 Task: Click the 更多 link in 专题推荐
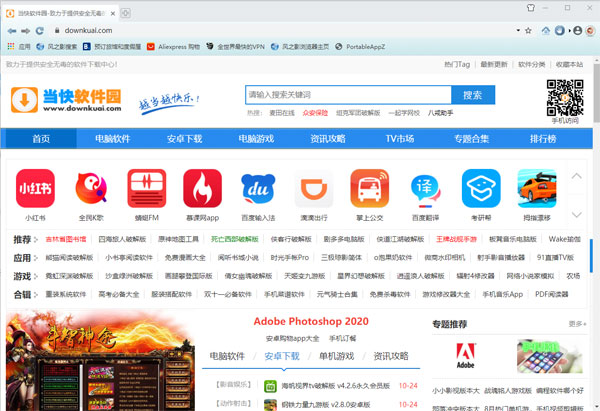click(577, 324)
